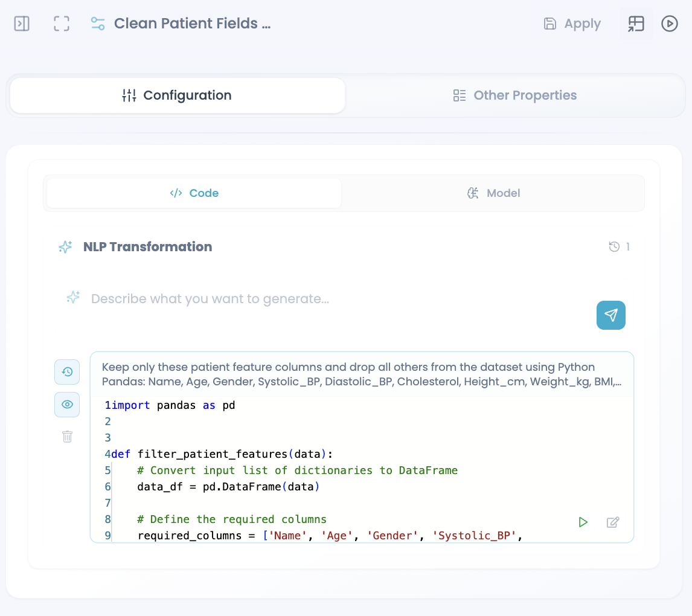Collapse the side panel icon
Image resolution: width=692 pixels, height=616 pixels.
click(22, 24)
